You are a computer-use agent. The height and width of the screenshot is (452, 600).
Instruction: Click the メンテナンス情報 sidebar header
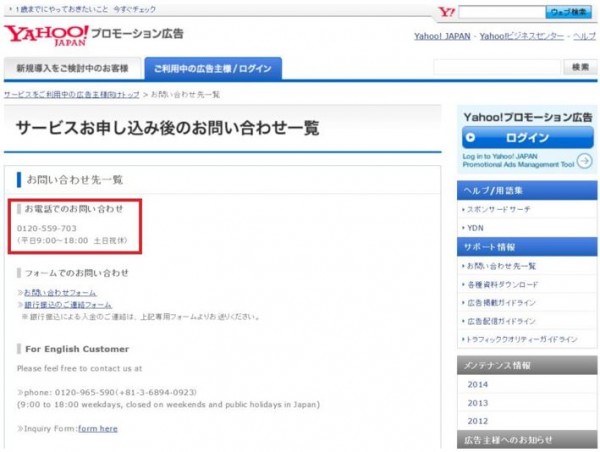click(x=527, y=365)
